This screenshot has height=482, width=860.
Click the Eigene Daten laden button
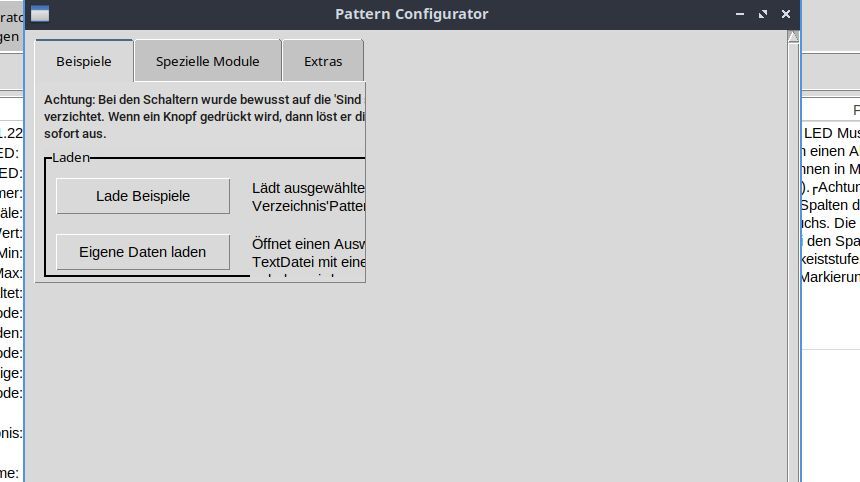tap(142, 252)
